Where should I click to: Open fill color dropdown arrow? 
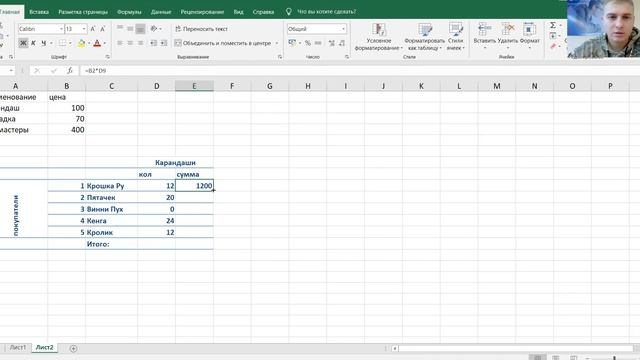coord(89,43)
